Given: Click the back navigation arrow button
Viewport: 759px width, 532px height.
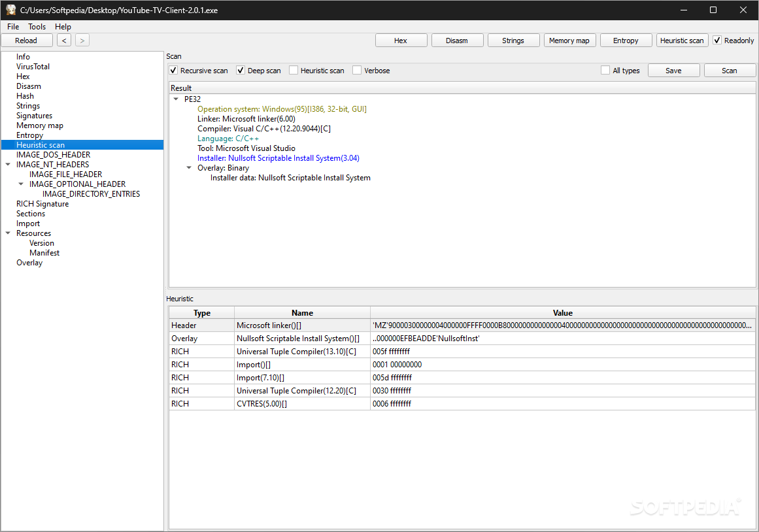Looking at the screenshot, I should pyautogui.click(x=64, y=41).
